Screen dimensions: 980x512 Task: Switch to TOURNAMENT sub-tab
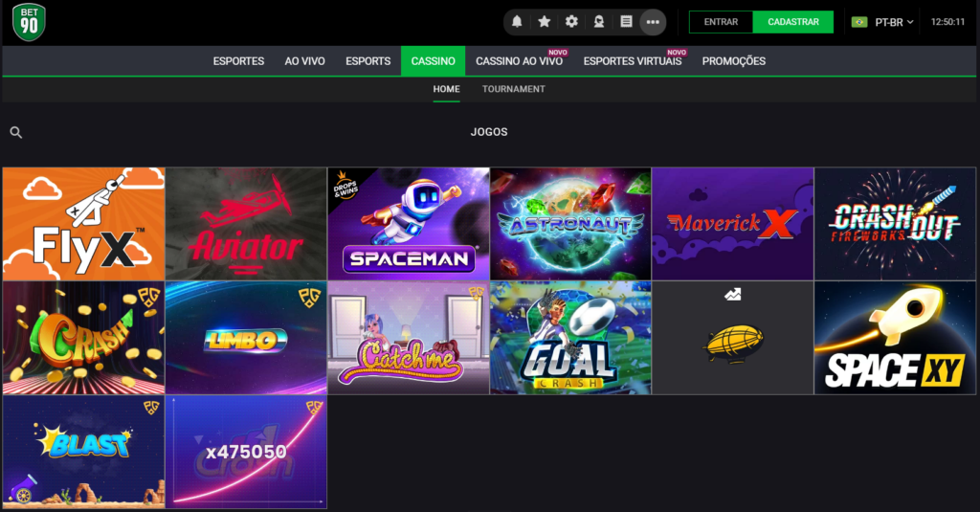[513, 89]
